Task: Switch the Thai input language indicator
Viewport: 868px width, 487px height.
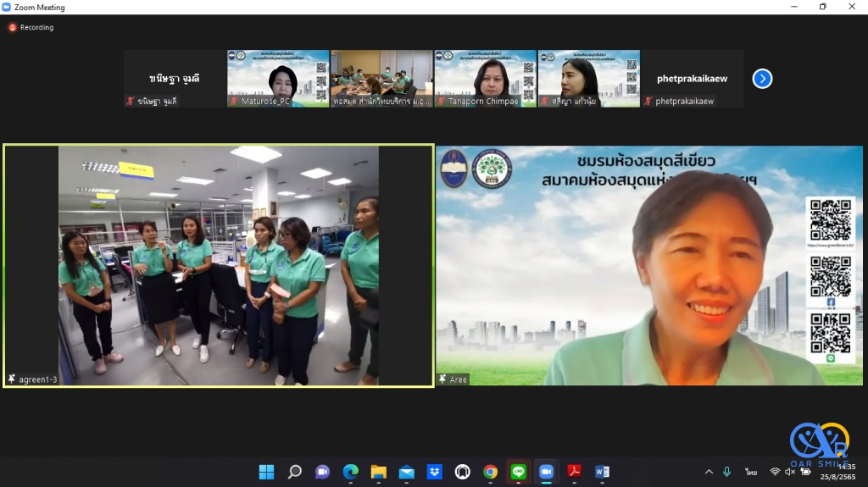Action: [x=751, y=472]
